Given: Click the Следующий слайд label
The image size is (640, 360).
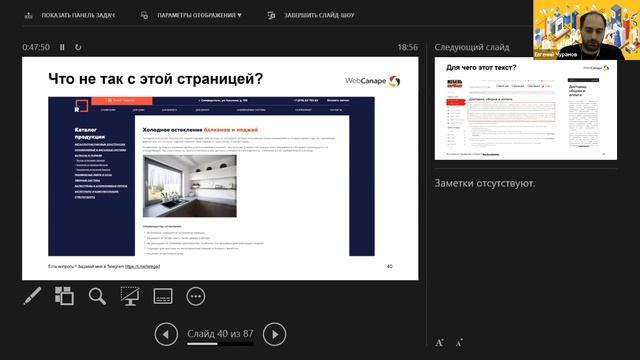Looking at the screenshot, I should [x=472, y=47].
